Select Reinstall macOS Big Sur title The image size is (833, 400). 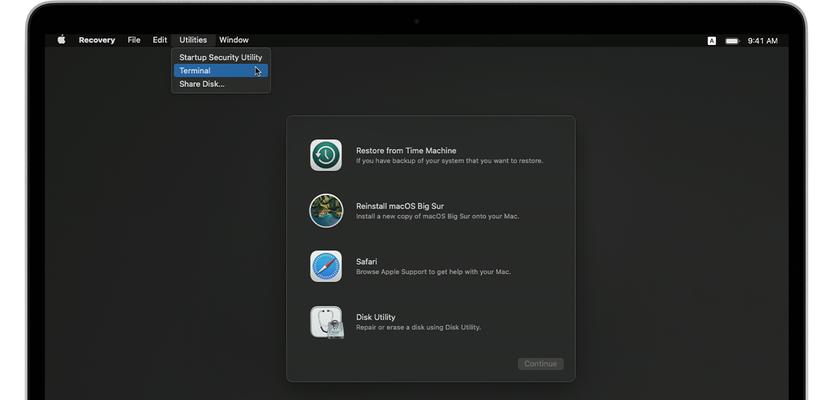(400, 206)
